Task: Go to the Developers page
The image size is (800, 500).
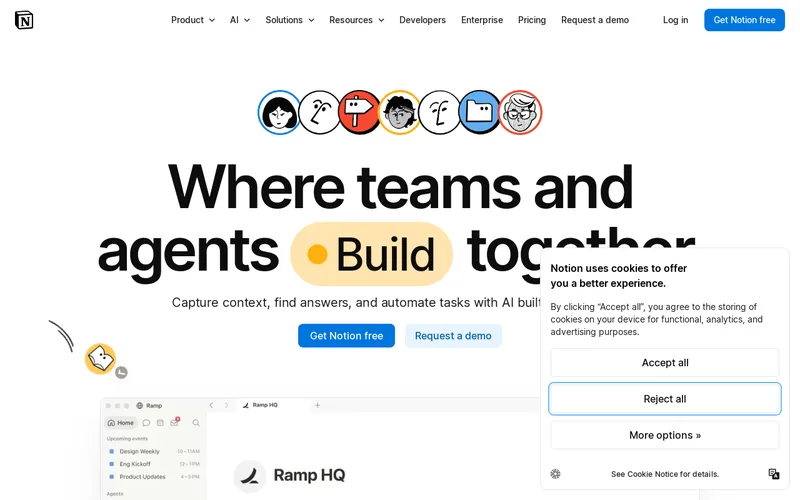Action: [x=422, y=20]
